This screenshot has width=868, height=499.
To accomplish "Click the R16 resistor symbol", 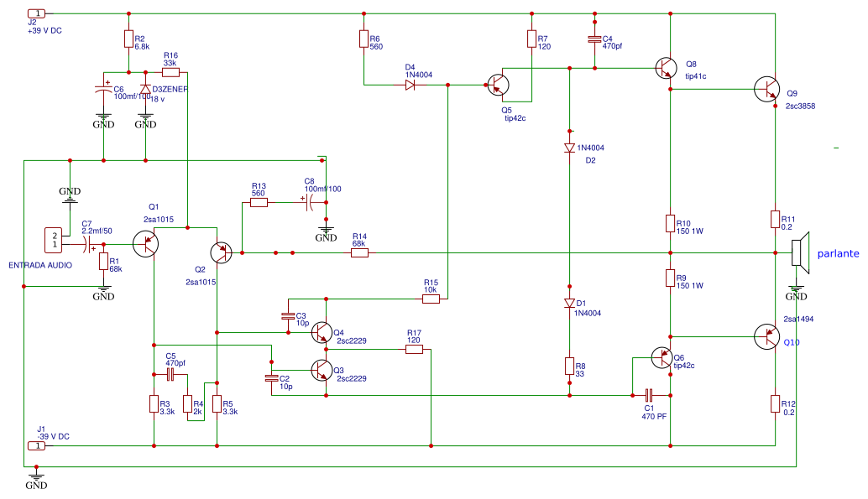I will (170, 72).
